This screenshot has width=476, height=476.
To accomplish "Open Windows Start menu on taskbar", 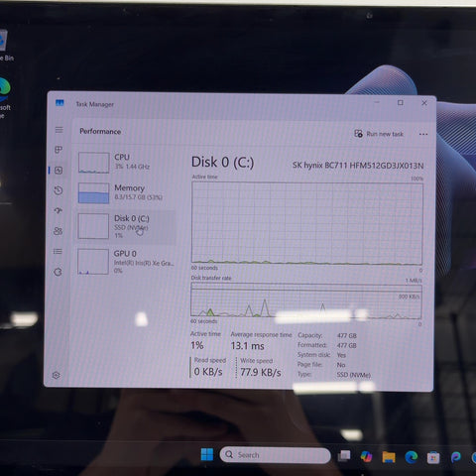I will click(x=207, y=454).
